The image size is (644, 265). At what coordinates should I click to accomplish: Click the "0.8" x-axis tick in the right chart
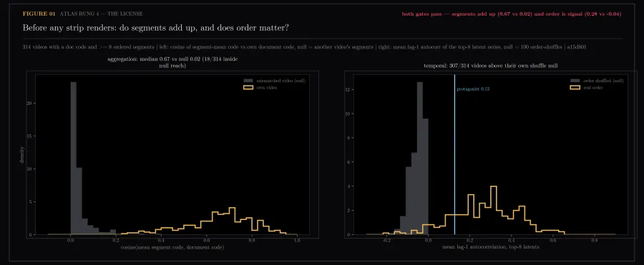click(594, 241)
